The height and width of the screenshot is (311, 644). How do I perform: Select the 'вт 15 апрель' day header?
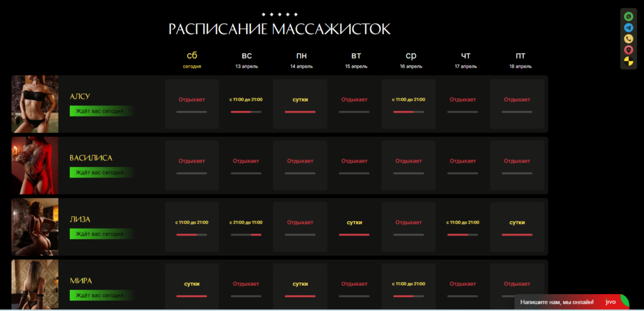point(356,60)
